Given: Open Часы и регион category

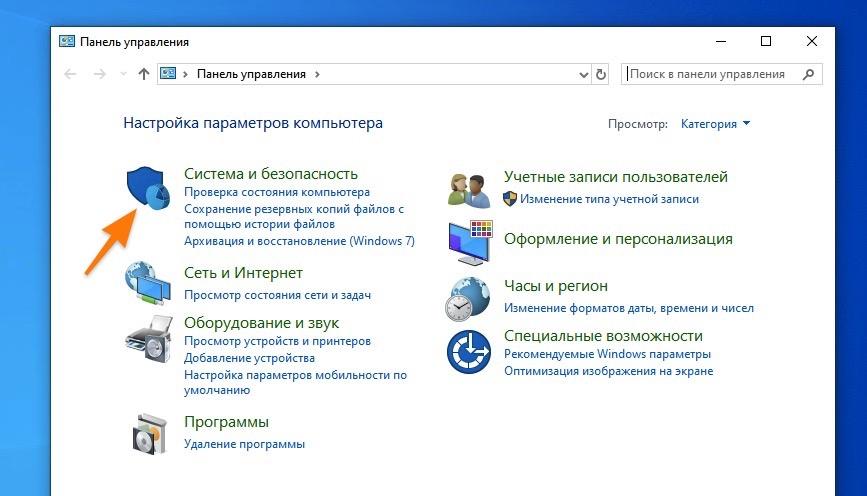Looking at the screenshot, I should coord(556,286).
